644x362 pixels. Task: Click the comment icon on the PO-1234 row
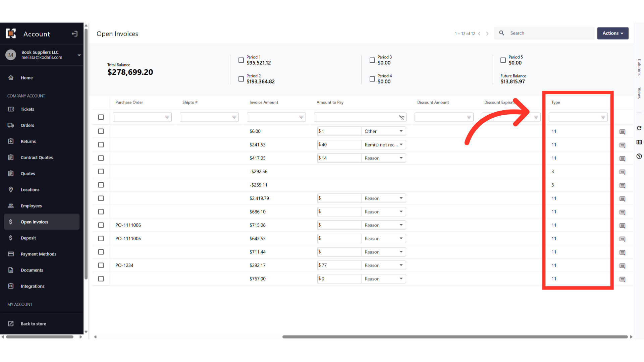tap(622, 266)
